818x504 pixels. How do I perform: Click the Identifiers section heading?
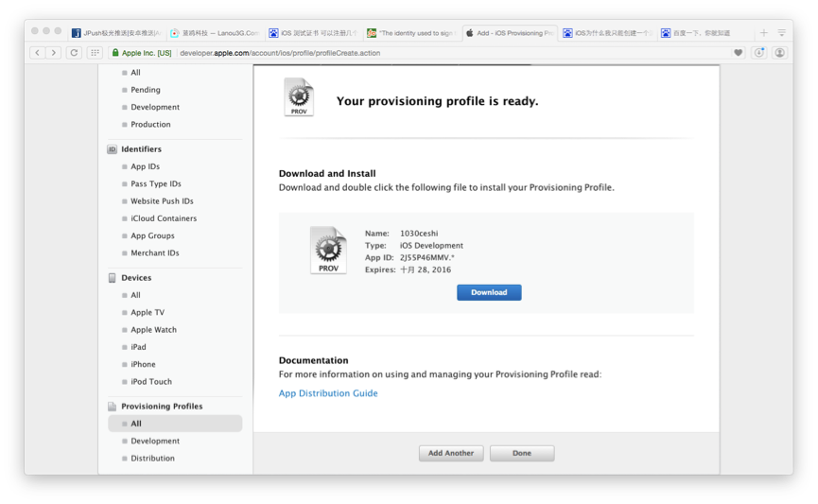tap(141, 149)
